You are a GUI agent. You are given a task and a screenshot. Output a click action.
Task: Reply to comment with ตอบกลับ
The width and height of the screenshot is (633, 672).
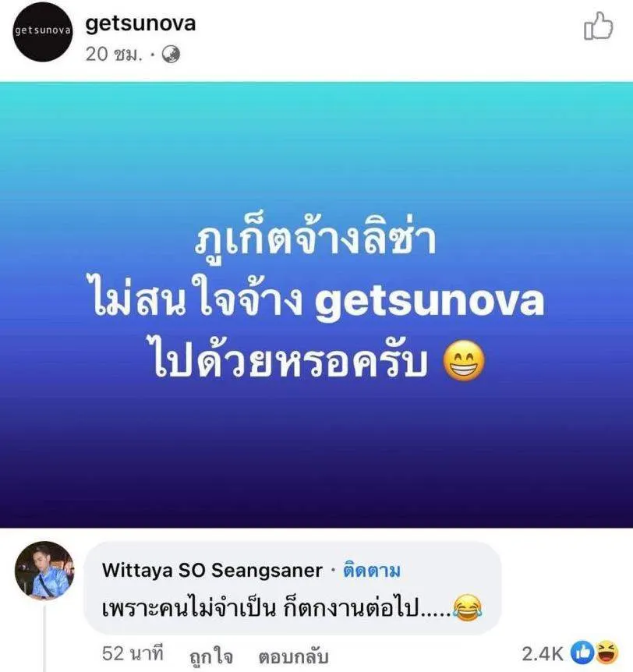pyautogui.click(x=294, y=656)
